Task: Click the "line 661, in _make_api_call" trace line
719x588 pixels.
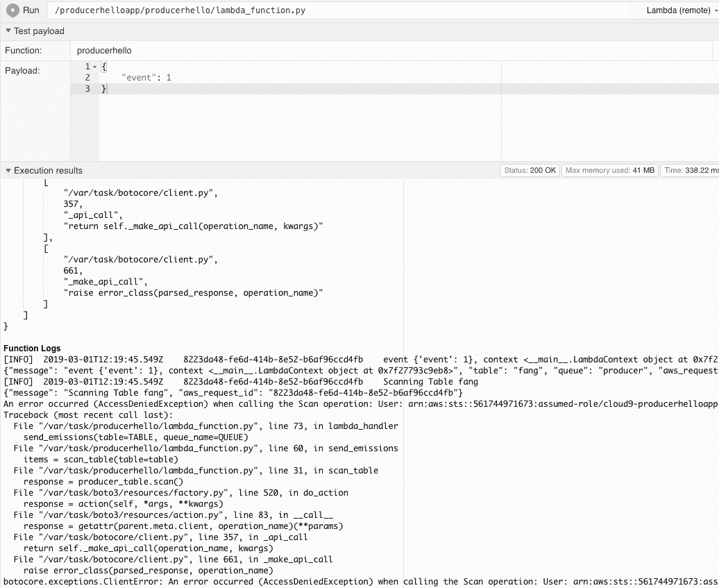Action: [x=173, y=559]
